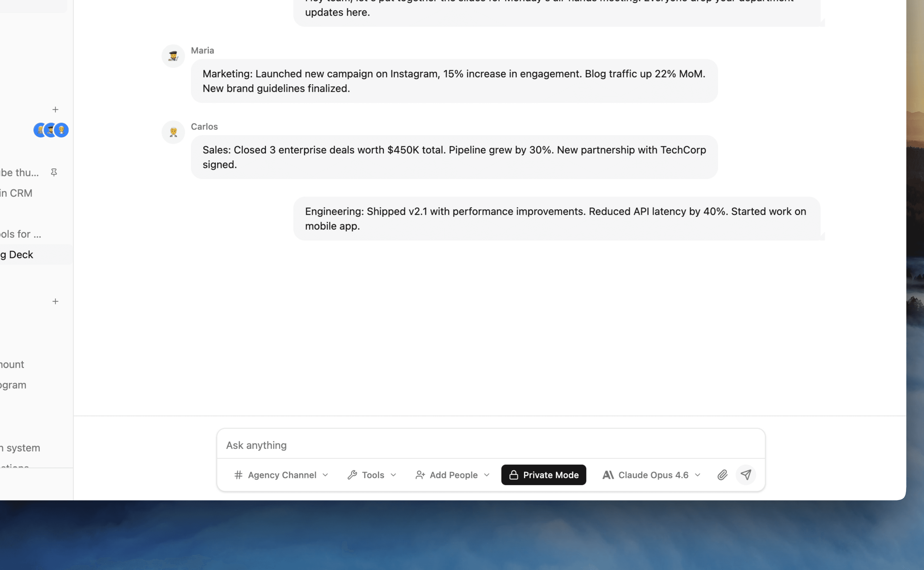Screen dimensions: 924x570
Task: Click the lower plus icon in the sidebar
Action: pyautogui.click(x=55, y=301)
